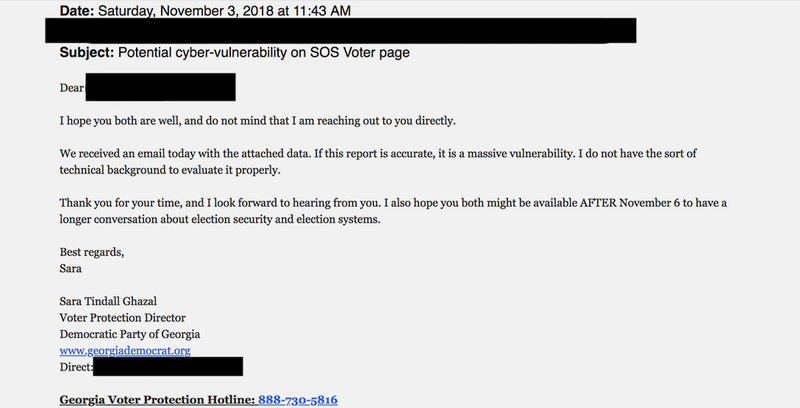Click the 'AFTER November 6' text

(630, 203)
